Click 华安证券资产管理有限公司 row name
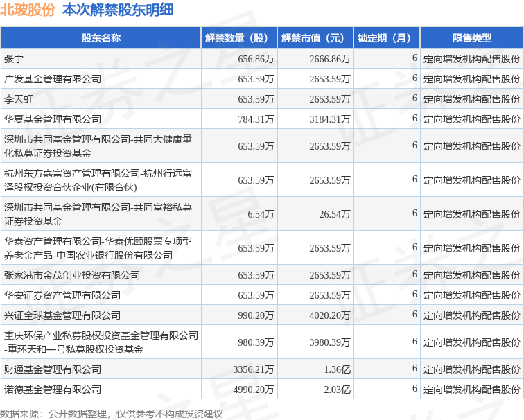The height and width of the screenshot is (420, 524). point(62,295)
